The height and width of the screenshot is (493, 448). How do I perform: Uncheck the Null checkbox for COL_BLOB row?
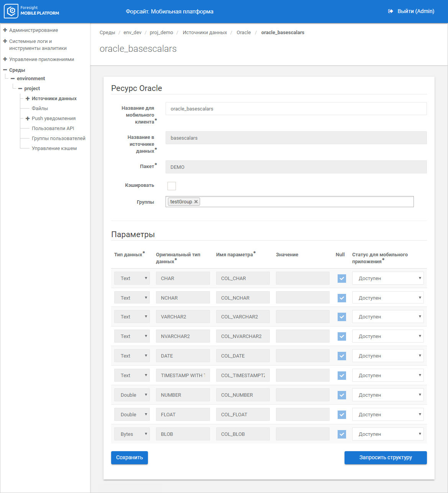pos(341,434)
